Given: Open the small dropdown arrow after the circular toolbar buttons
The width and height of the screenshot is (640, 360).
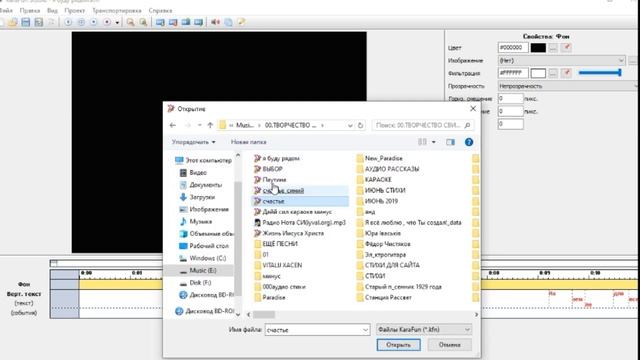Looking at the screenshot, I should point(117,22).
